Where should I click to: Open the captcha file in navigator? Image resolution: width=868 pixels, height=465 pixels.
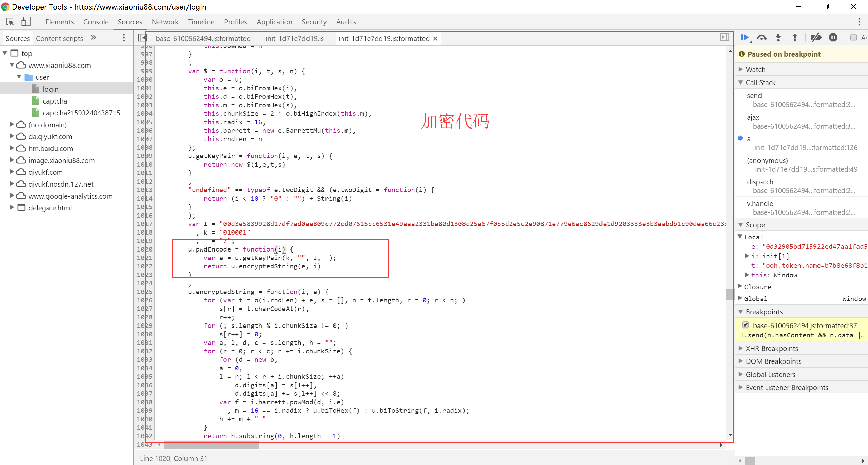pyautogui.click(x=55, y=101)
